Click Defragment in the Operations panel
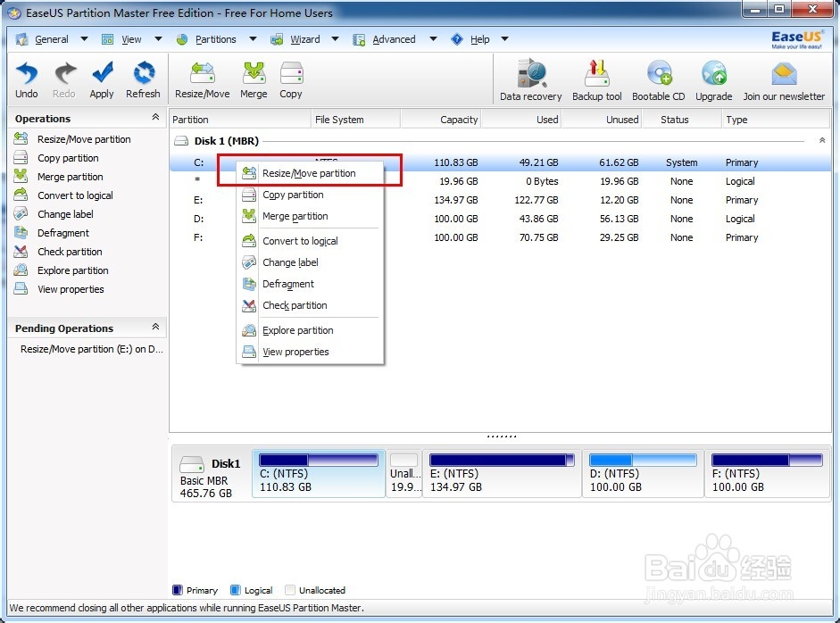 pyautogui.click(x=63, y=233)
